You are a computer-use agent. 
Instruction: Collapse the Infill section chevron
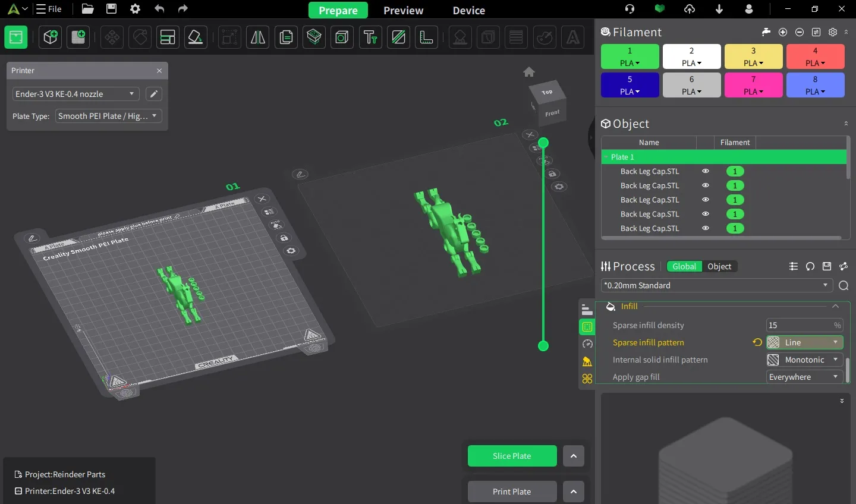835,307
